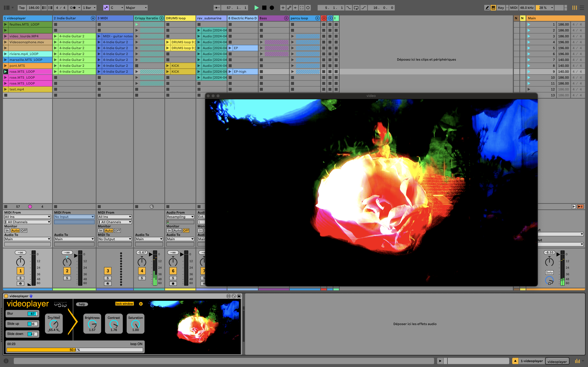This screenshot has height=367, width=588.
Task: Click the green global Play button
Action: pyautogui.click(x=256, y=8)
